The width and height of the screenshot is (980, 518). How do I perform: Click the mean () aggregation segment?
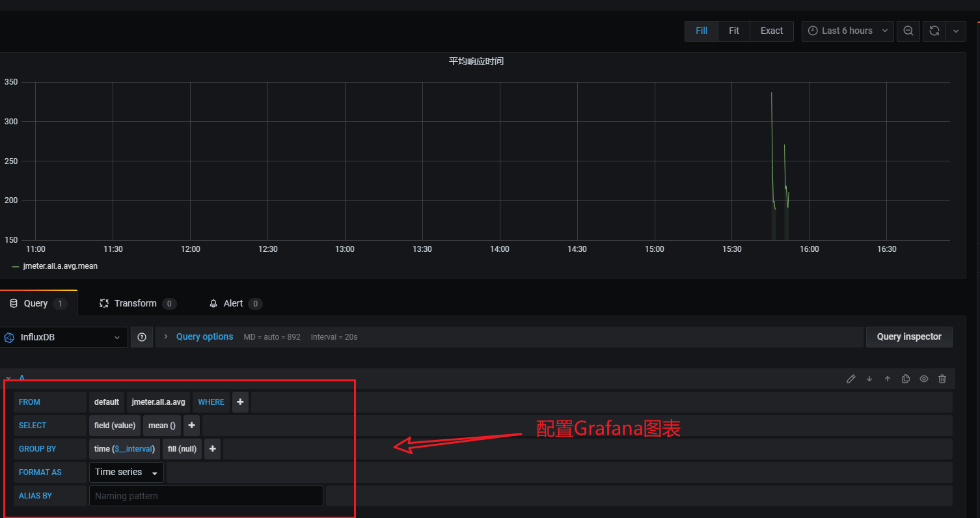point(162,426)
